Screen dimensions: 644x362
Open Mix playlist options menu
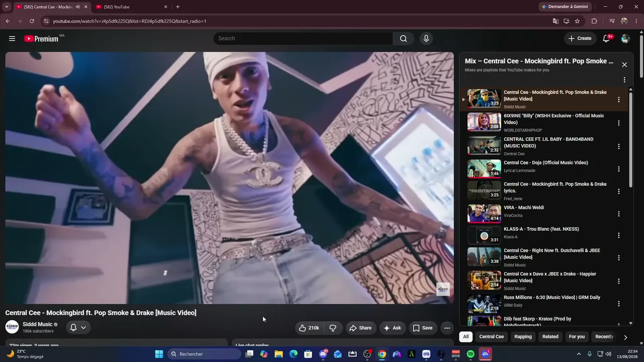[624, 80]
